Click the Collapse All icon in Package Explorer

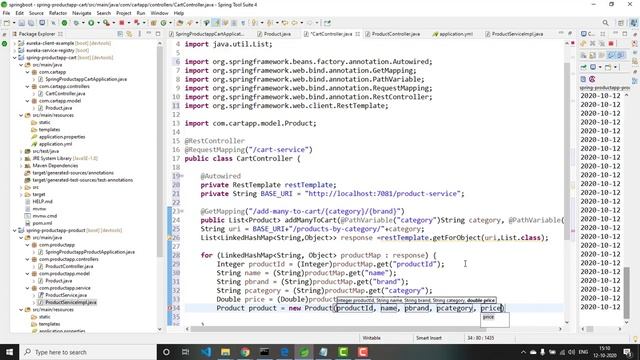click(x=120, y=34)
